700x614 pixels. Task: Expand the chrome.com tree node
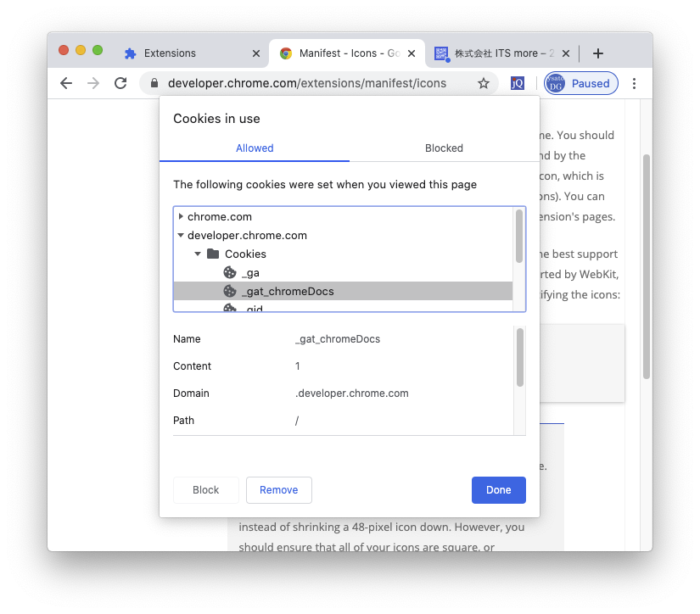pyautogui.click(x=181, y=217)
